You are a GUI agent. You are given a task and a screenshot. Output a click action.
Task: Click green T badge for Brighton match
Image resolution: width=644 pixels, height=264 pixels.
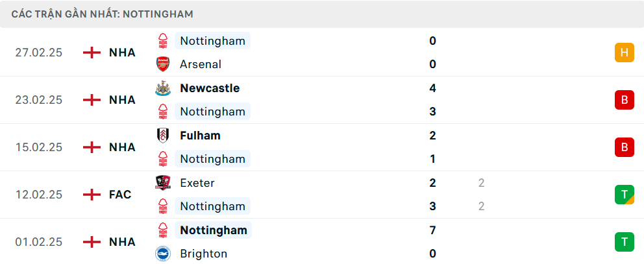(624, 242)
